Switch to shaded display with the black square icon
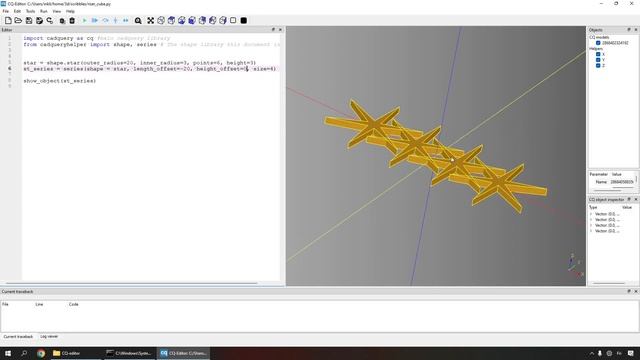This screenshot has height=360, width=640. (x=244, y=20)
